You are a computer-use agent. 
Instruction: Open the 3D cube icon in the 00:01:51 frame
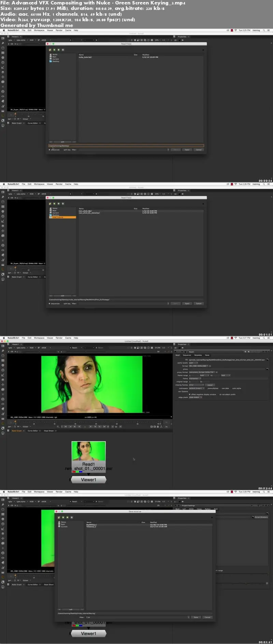[3, 236]
